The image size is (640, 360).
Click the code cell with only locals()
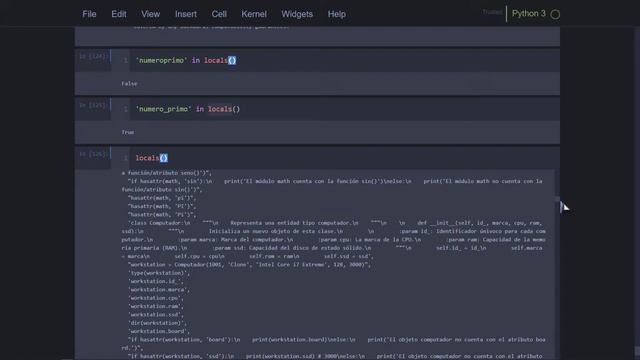click(344, 158)
